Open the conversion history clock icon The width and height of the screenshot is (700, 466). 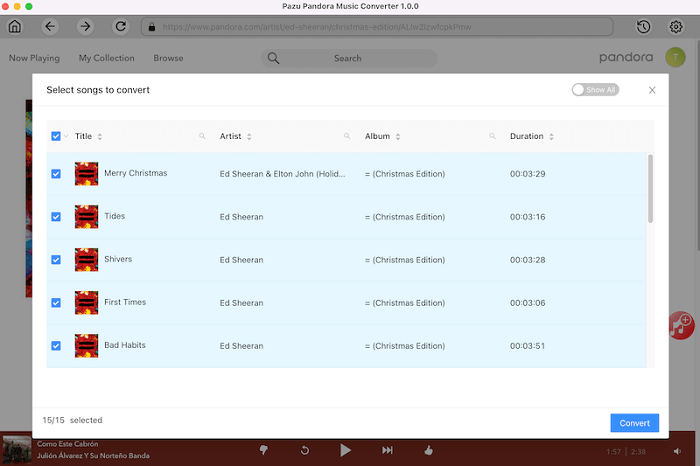tap(644, 26)
